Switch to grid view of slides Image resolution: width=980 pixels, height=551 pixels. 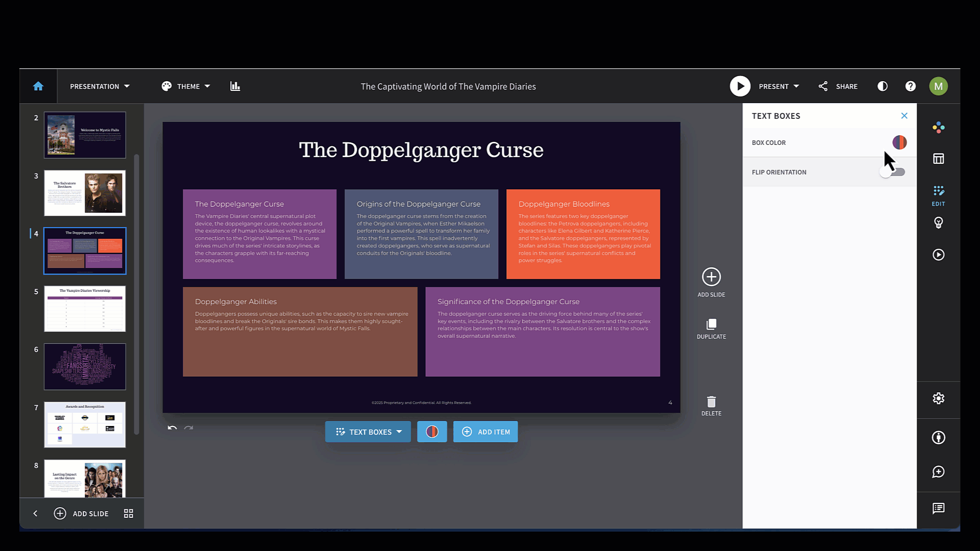tap(129, 513)
